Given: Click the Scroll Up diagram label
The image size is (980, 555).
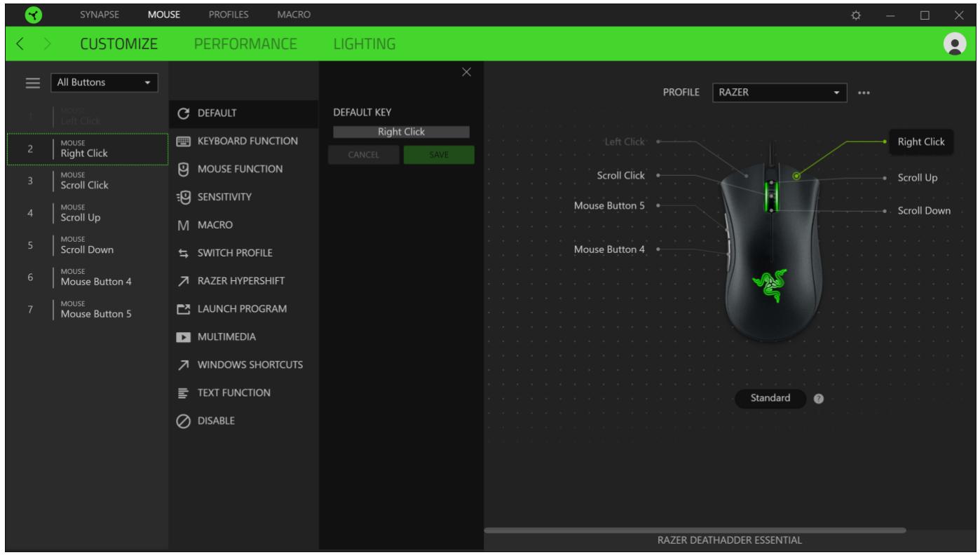Looking at the screenshot, I should click(x=918, y=178).
